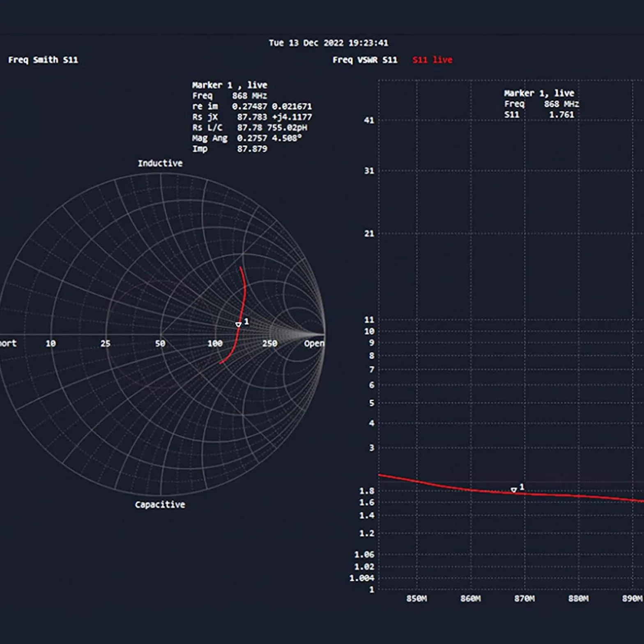
Task: Click the '1.4' VSWR axis label
Action: [x=367, y=515]
